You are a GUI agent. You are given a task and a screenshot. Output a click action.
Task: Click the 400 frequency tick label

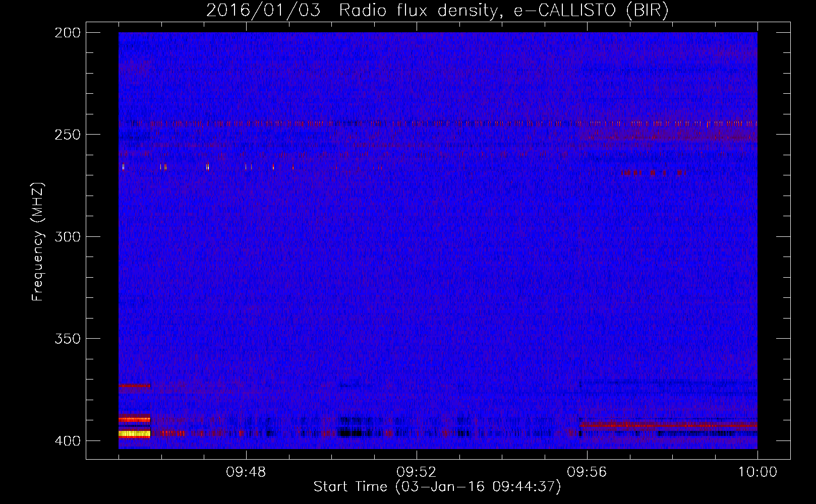click(x=67, y=440)
